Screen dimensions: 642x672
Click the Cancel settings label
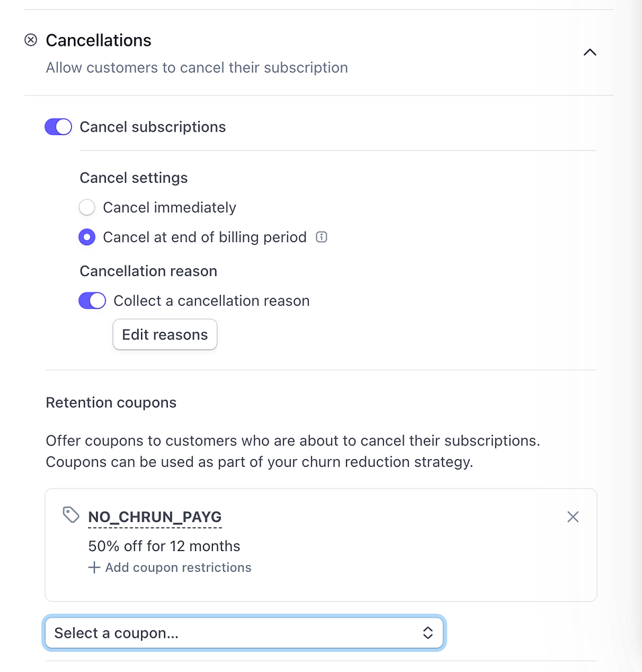[134, 178]
